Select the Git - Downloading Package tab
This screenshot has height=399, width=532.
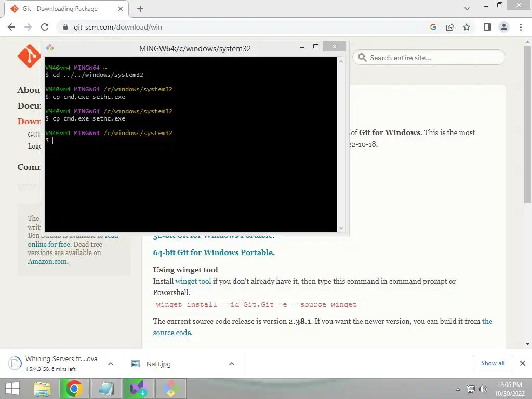pyautogui.click(x=66, y=9)
